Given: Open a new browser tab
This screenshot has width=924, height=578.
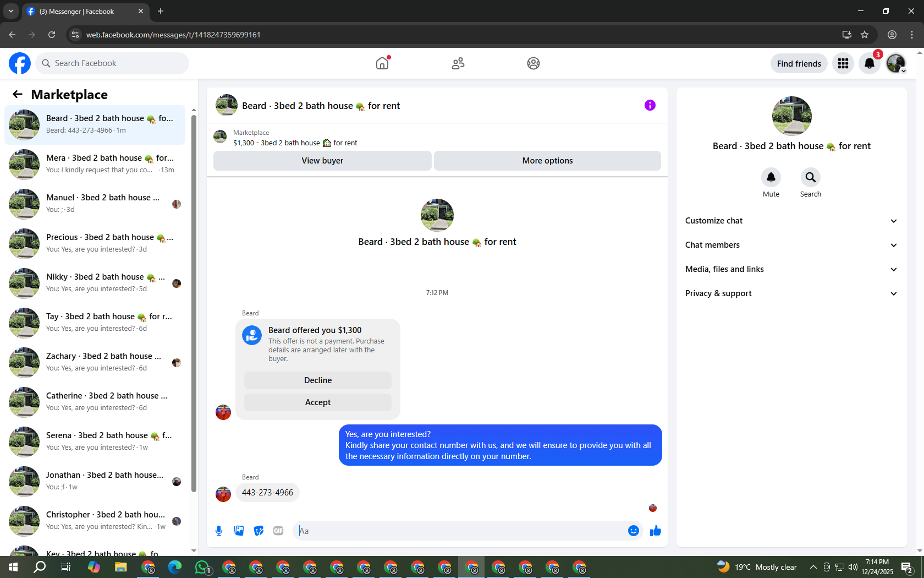Looking at the screenshot, I should [x=161, y=11].
